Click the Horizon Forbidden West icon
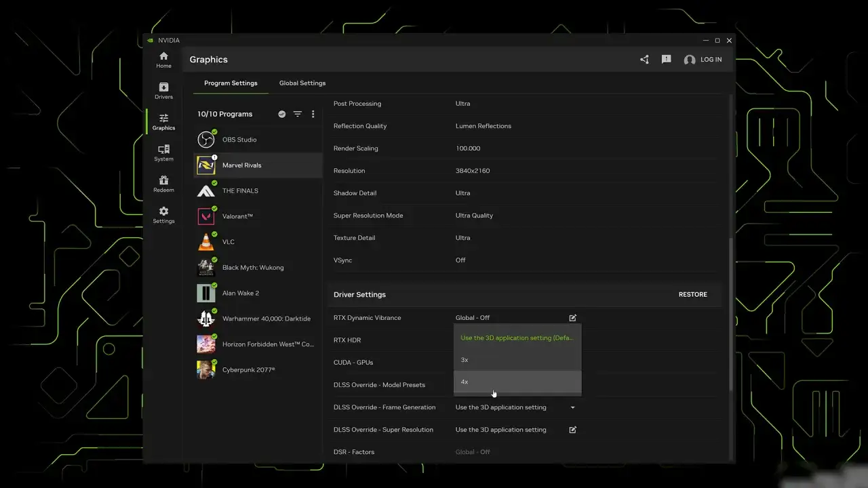 coord(206,344)
